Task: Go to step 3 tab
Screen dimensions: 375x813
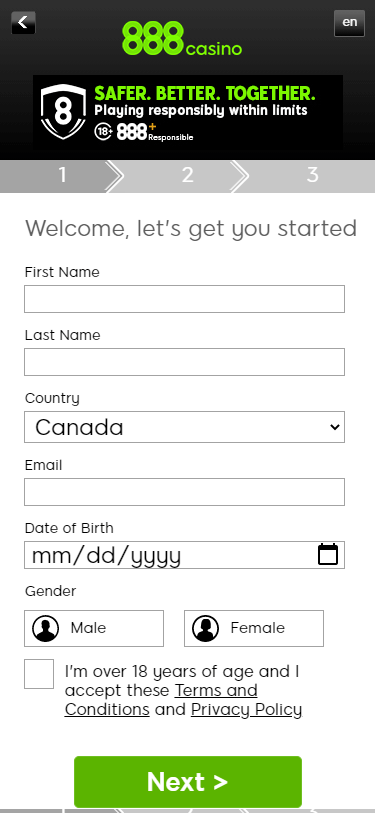Action: click(312, 175)
